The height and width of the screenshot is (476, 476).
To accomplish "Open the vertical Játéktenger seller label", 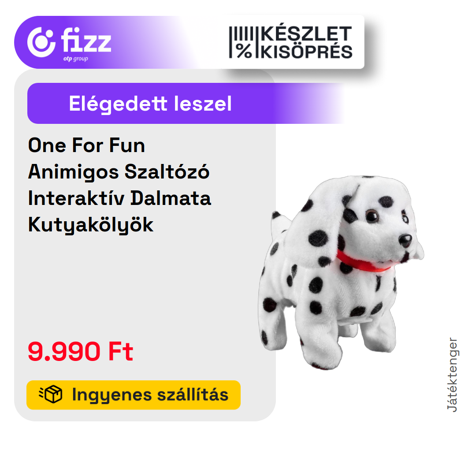I will point(452,375).
